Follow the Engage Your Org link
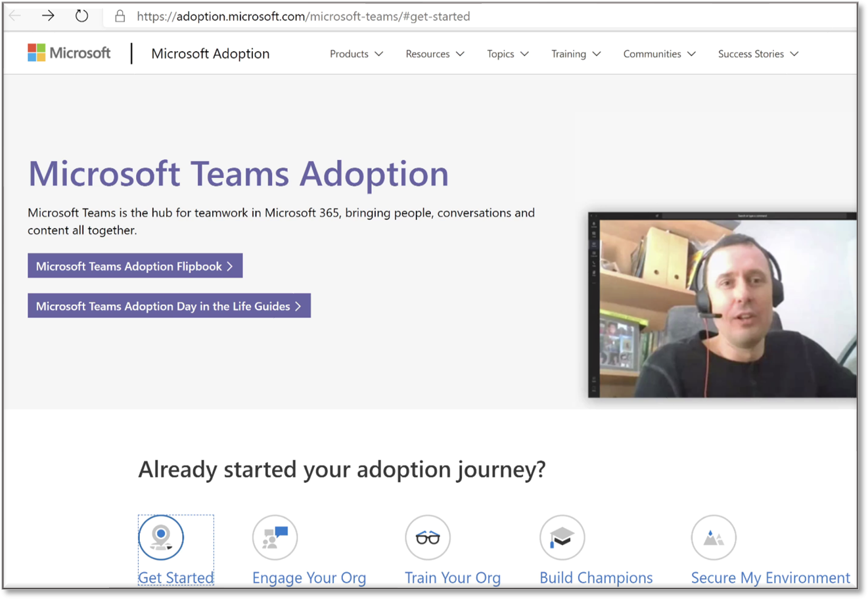The image size is (868, 599). [309, 577]
